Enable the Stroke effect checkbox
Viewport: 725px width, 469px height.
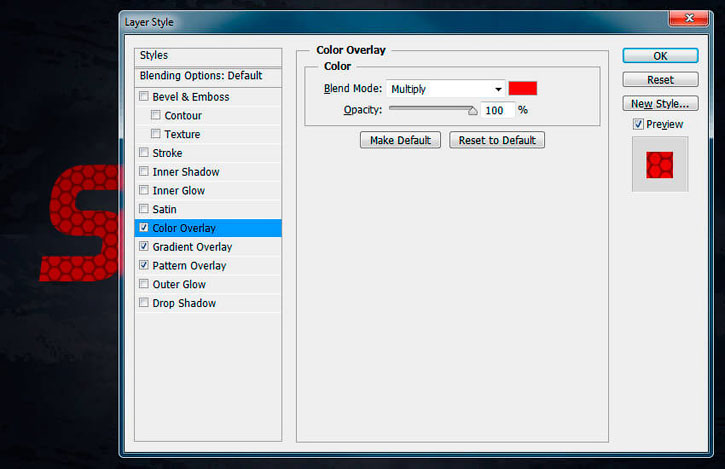pos(144,152)
